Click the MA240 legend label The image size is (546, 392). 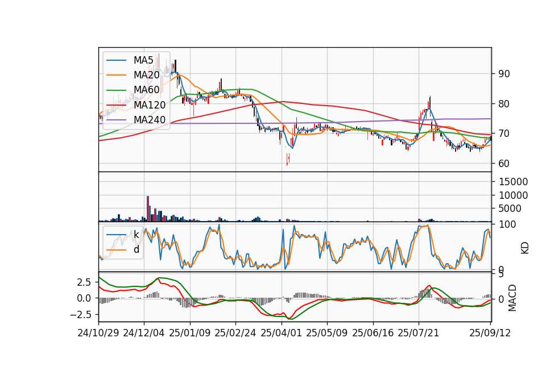(x=150, y=120)
